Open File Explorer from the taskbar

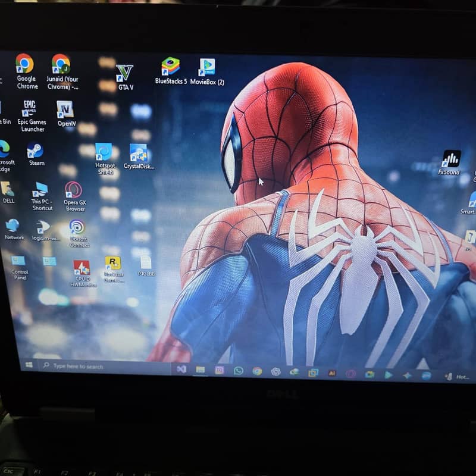coord(201,369)
